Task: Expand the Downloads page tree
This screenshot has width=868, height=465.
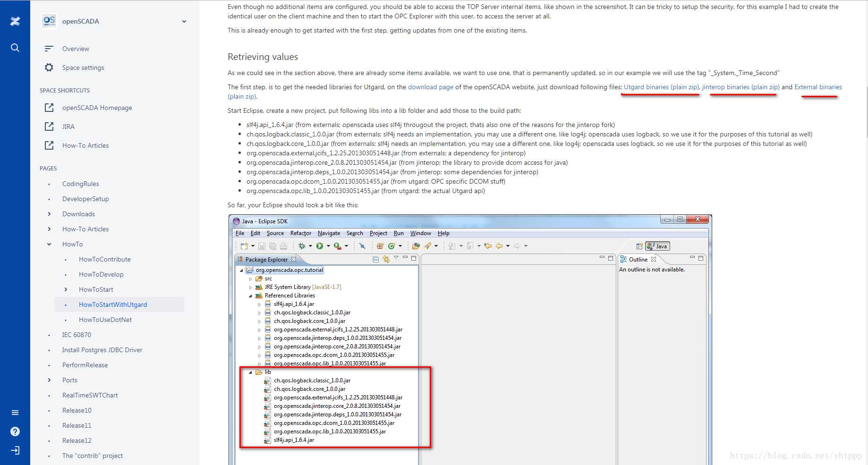Action: pos(49,214)
